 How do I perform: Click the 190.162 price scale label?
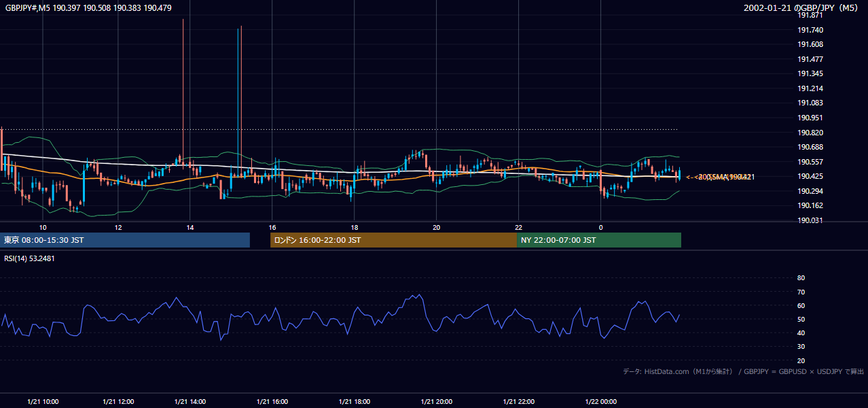[x=810, y=205]
